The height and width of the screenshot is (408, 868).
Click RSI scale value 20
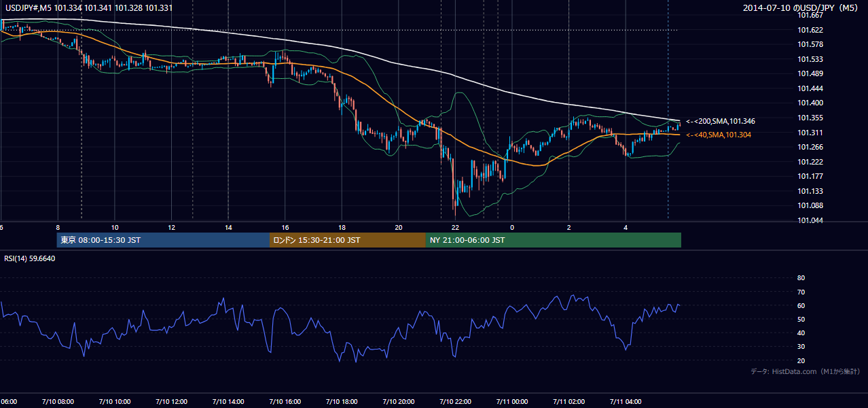click(x=801, y=360)
